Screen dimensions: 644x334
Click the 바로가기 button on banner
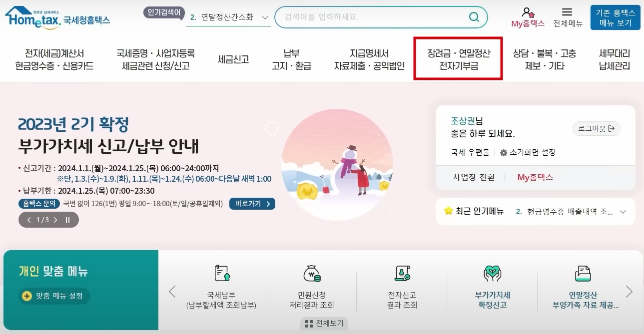coord(252,204)
